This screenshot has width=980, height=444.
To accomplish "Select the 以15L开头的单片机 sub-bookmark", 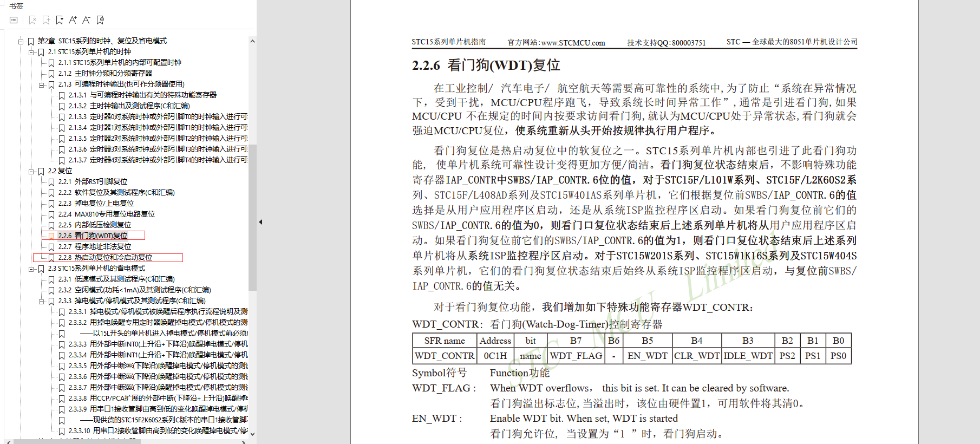I will click(164, 334).
